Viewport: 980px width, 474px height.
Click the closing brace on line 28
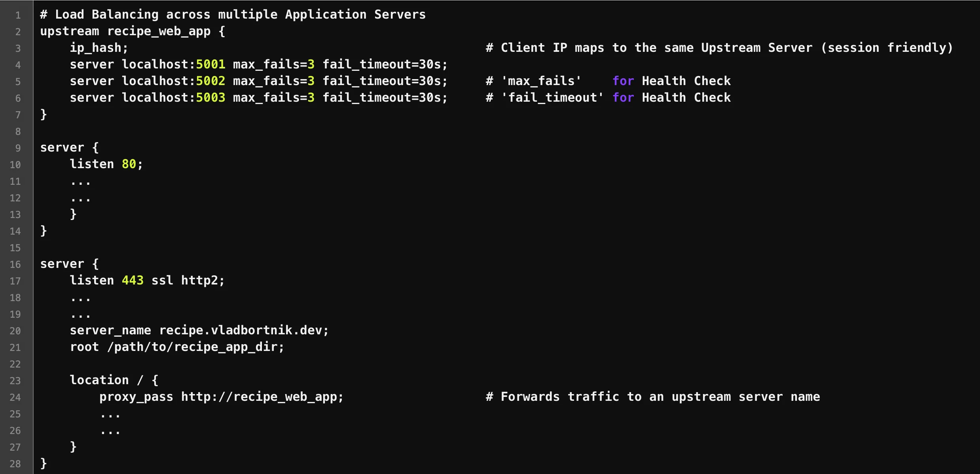pyautogui.click(x=44, y=463)
